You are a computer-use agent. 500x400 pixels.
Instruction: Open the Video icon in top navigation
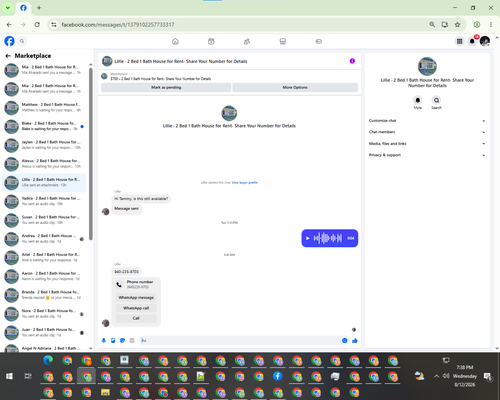click(211, 41)
